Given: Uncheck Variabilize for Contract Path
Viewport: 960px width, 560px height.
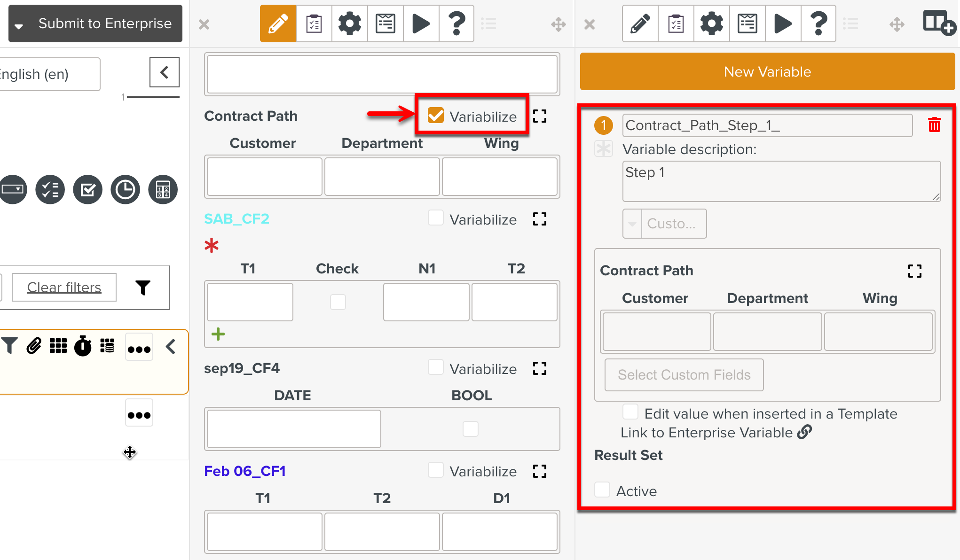Looking at the screenshot, I should pyautogui.click(x=436, y=116).
